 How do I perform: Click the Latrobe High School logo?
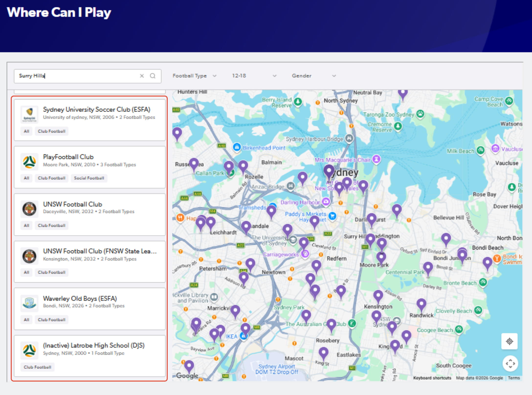[29, 350]
